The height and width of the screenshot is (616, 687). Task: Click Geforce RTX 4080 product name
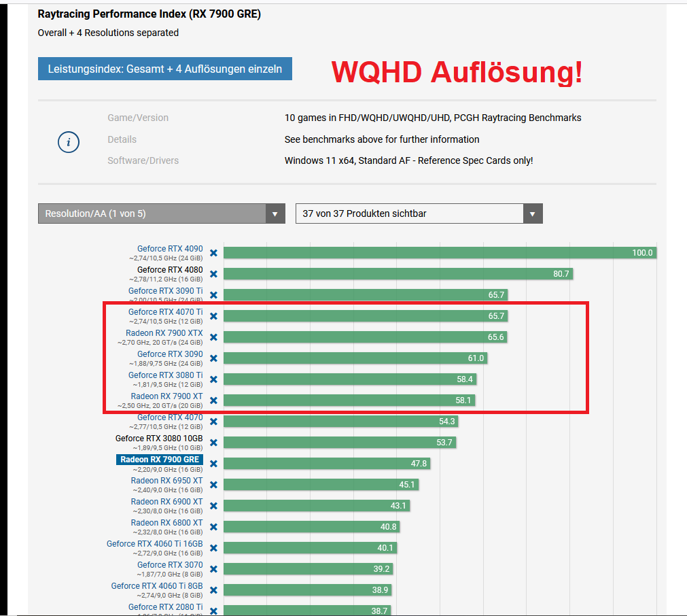[170, 270]
